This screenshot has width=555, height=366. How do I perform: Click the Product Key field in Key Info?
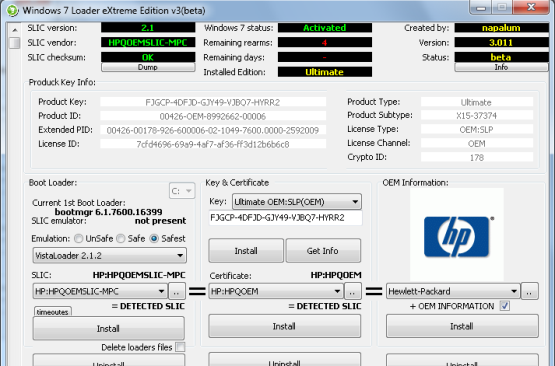[213, 102]
